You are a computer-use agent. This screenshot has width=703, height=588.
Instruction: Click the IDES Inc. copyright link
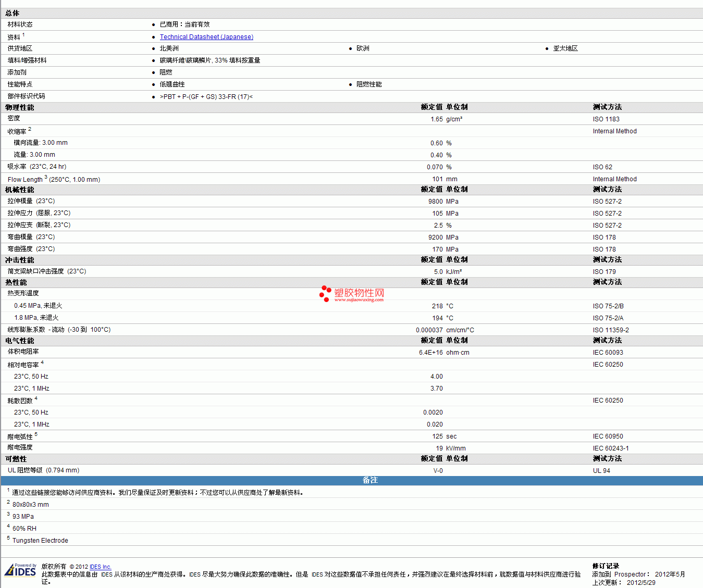(x=100, y=567)
